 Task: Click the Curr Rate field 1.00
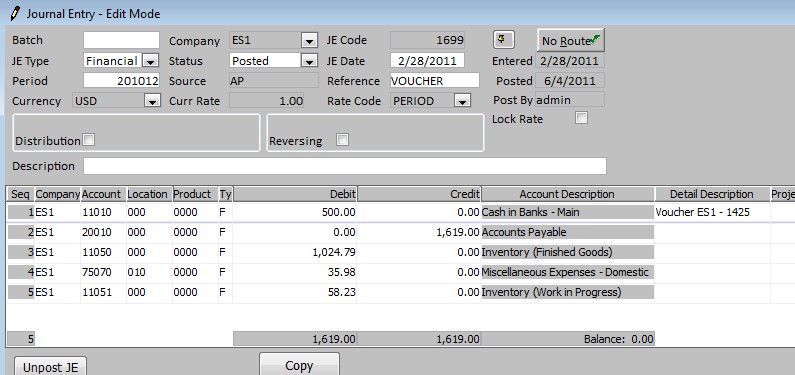pyautogui.click(x=267, y=101)
